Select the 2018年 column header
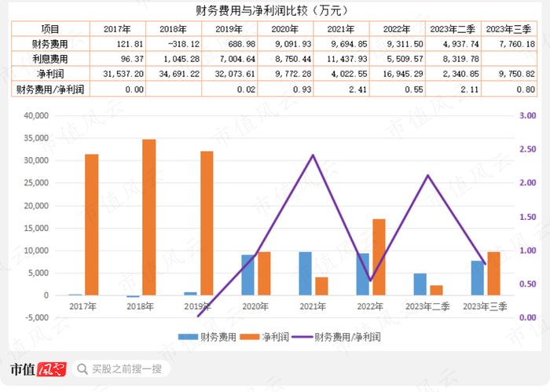Image resolution: width=550 pixels, height=392 pixels. (174, 29)
